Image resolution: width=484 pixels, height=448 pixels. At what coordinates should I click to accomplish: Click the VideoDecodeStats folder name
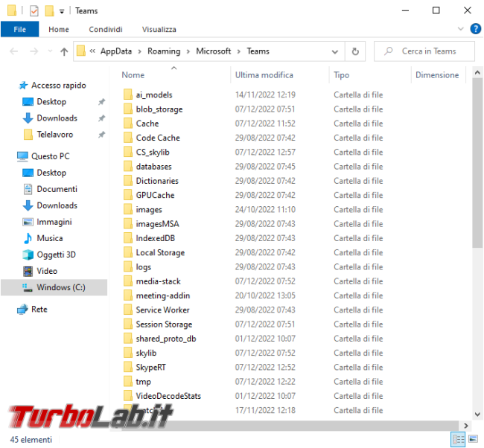pyautogui.click(x=168, y=396)
